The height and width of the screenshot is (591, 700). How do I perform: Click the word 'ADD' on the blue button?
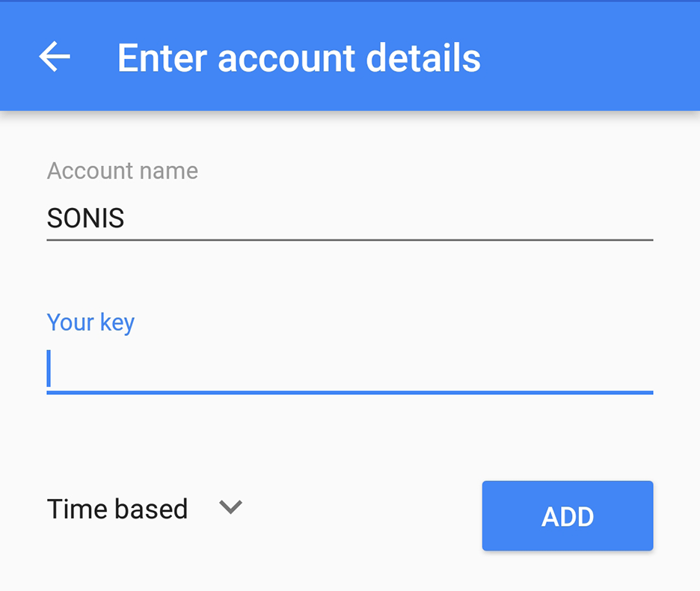(x=568, y=516)
